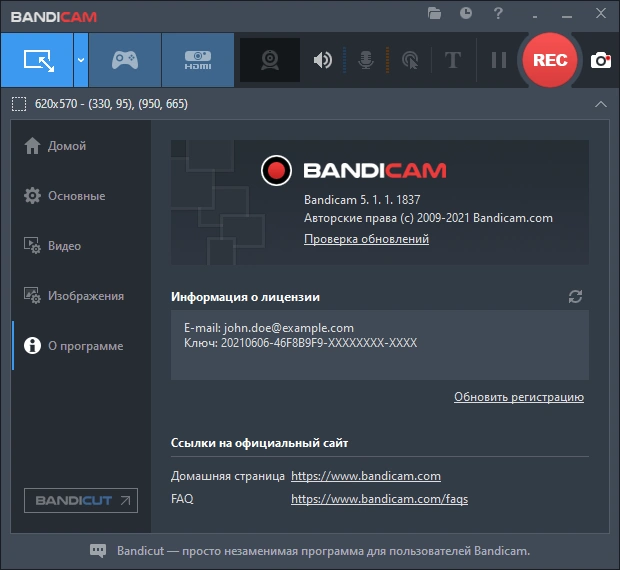This screenshot has width=620, height=570.
Task: Click the E-mail john.doe@example.com text
Action: pos(269,328)
